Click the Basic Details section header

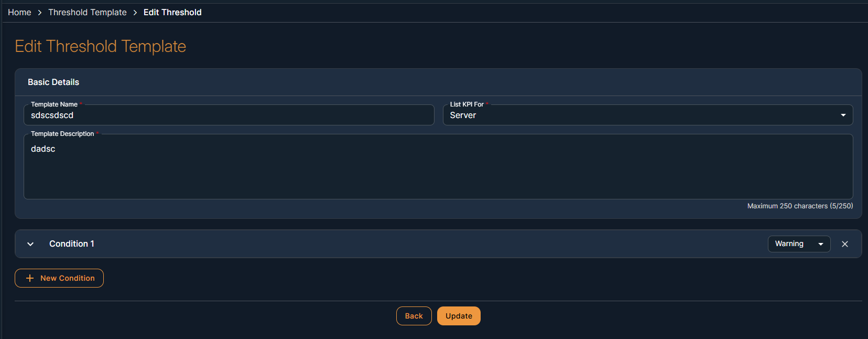(x=53, y=82)
